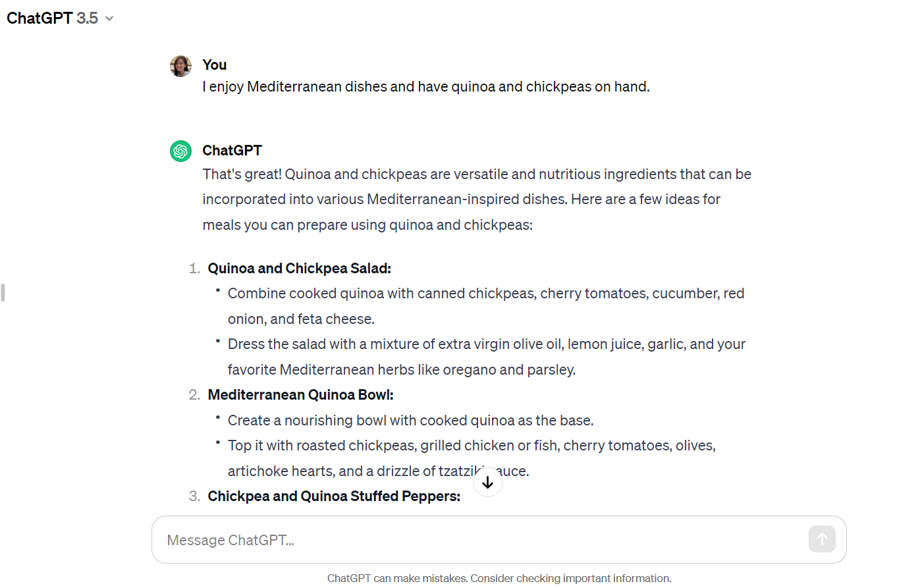Click the avatar next to the You label
Viewport: 920px width, 588px height.
[180, 65]
